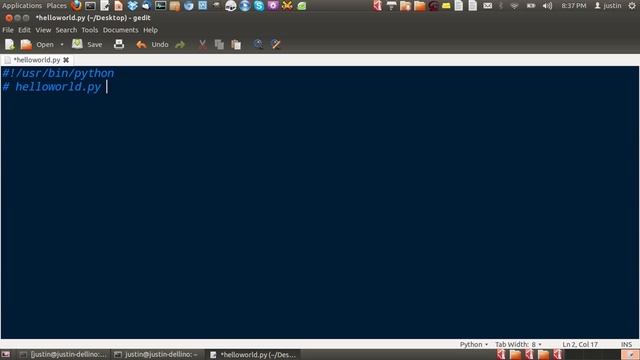Screen dimensions: 640x360
Task: Click the purple camera launcher icon
Action: click(x=273, y=6)
